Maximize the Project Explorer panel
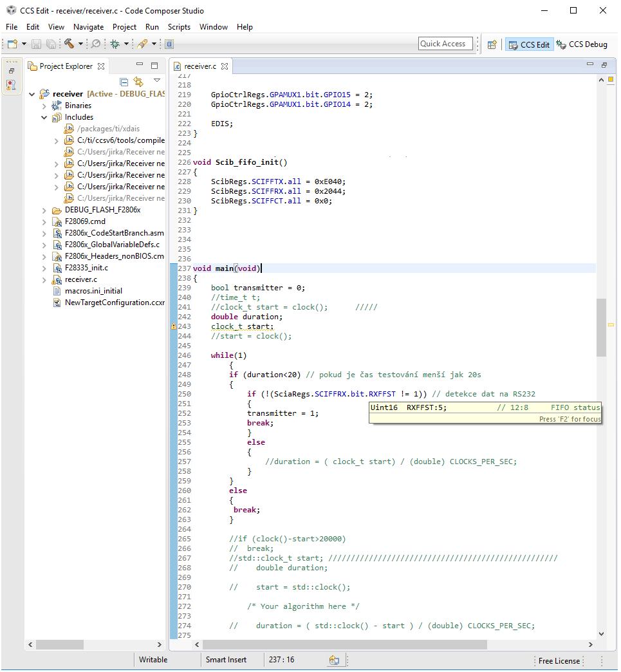621x672 pixels. click(x=154, y=66)
